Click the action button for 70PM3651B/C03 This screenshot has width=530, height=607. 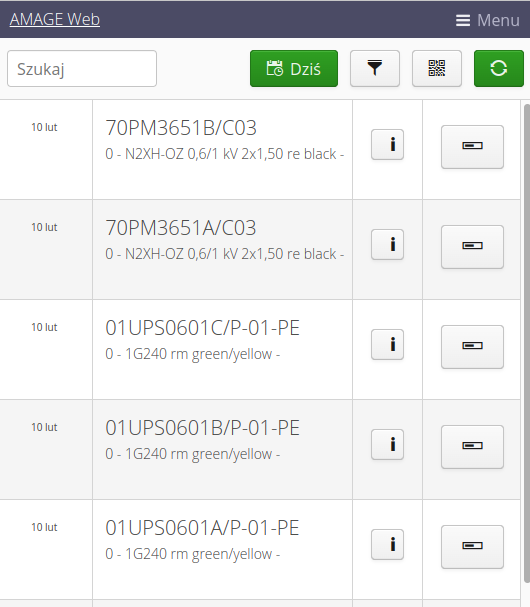(x=472, y=147)
